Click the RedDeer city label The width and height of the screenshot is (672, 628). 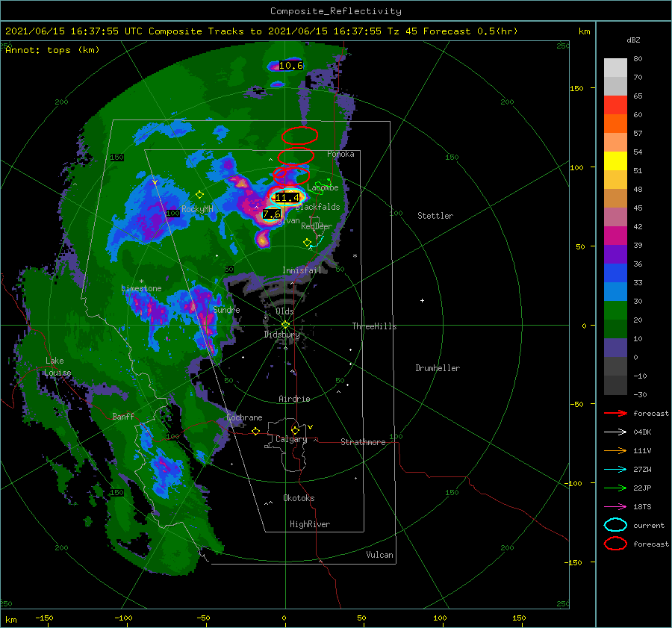(317, 226)
